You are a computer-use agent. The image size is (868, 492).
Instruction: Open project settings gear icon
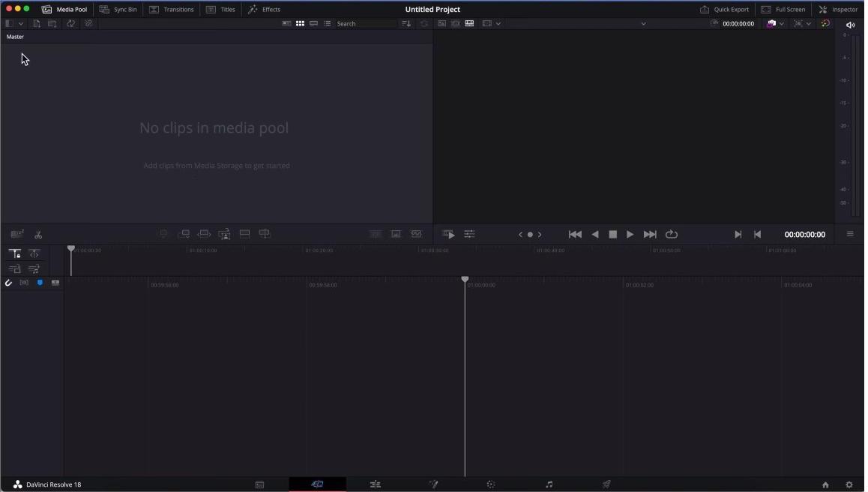coord(849,484)
